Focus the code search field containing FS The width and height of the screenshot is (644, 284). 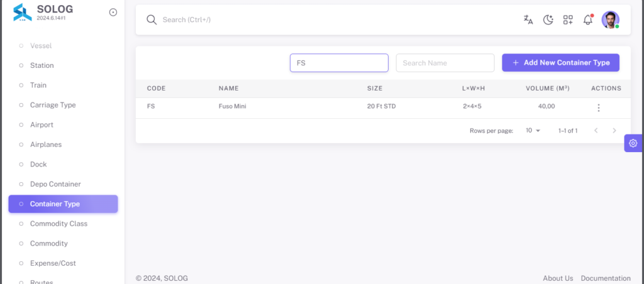click(x=339, y=63)
